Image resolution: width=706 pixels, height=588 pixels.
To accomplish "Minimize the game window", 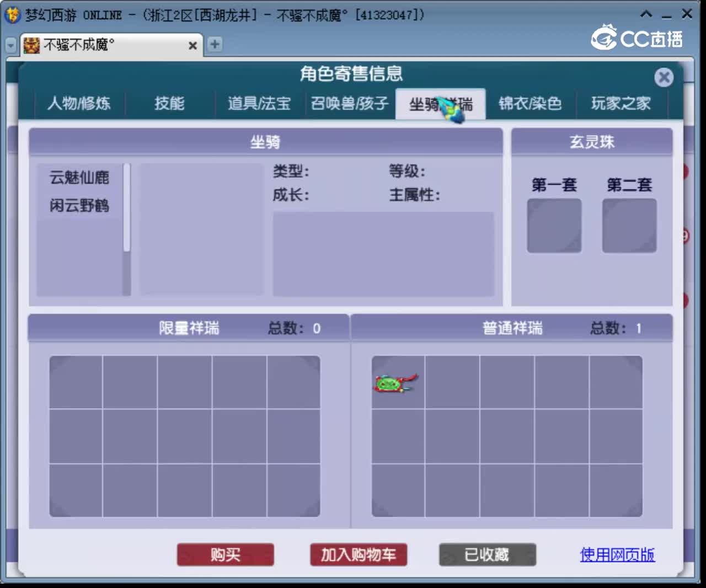I will (x=667, y=15).
